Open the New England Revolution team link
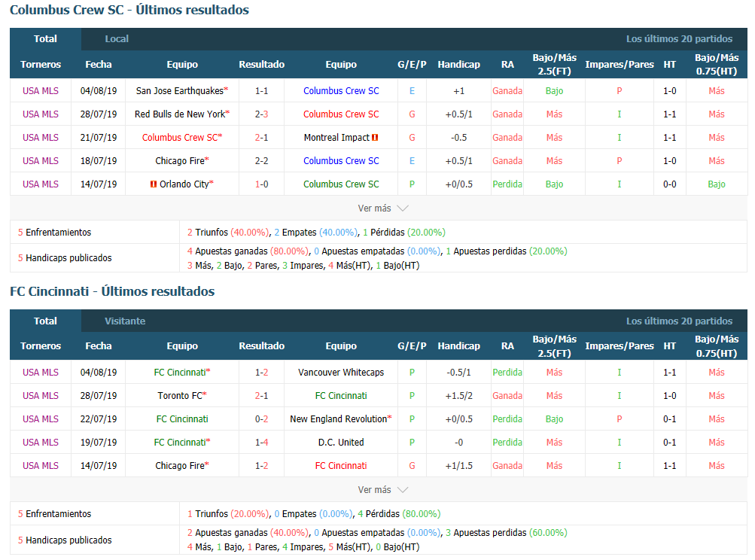This screenshot has width=755, height=560. 339,419
